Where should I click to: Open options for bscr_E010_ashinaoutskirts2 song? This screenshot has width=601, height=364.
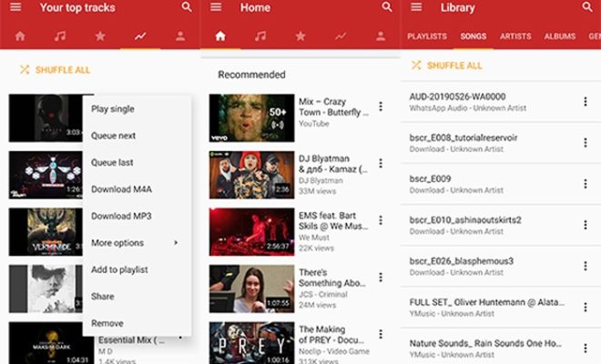click(x=586, y=225)
